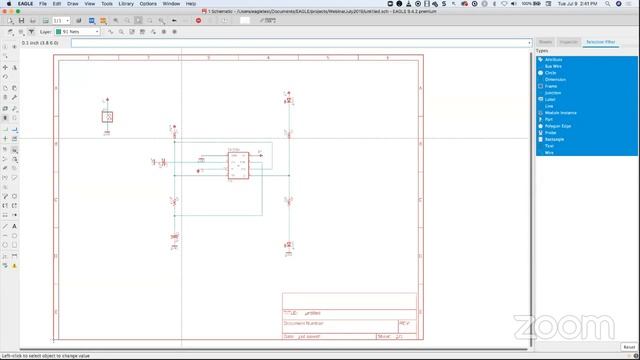
Task: Click the wire bend style icon beside Layer
Action: coord(111,31)
